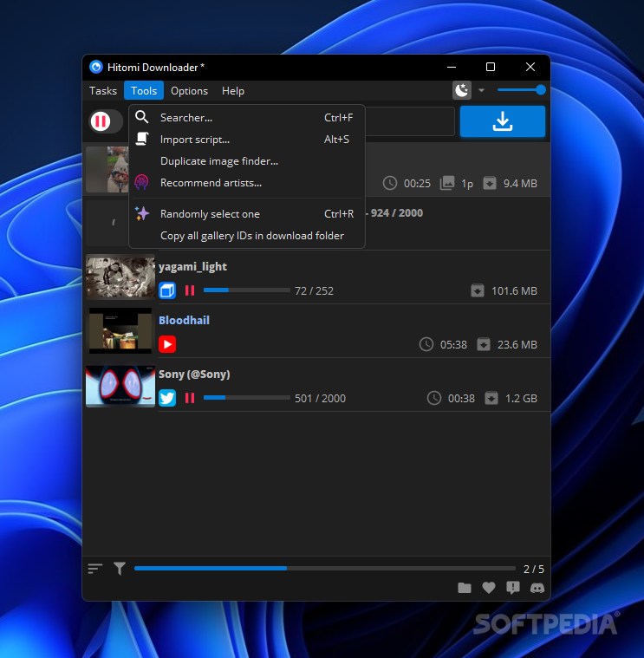Click the size icon next to 1.2 GB

491,398
